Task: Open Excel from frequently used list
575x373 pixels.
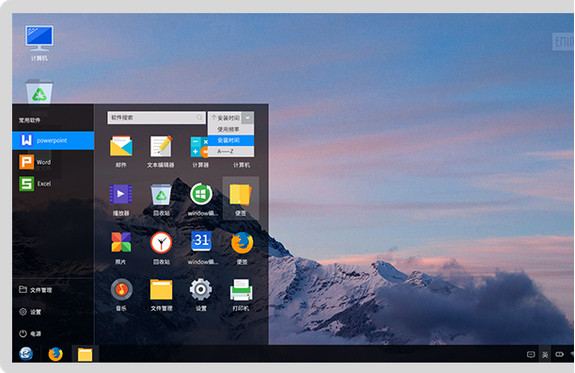Action: tap(35, 184)
